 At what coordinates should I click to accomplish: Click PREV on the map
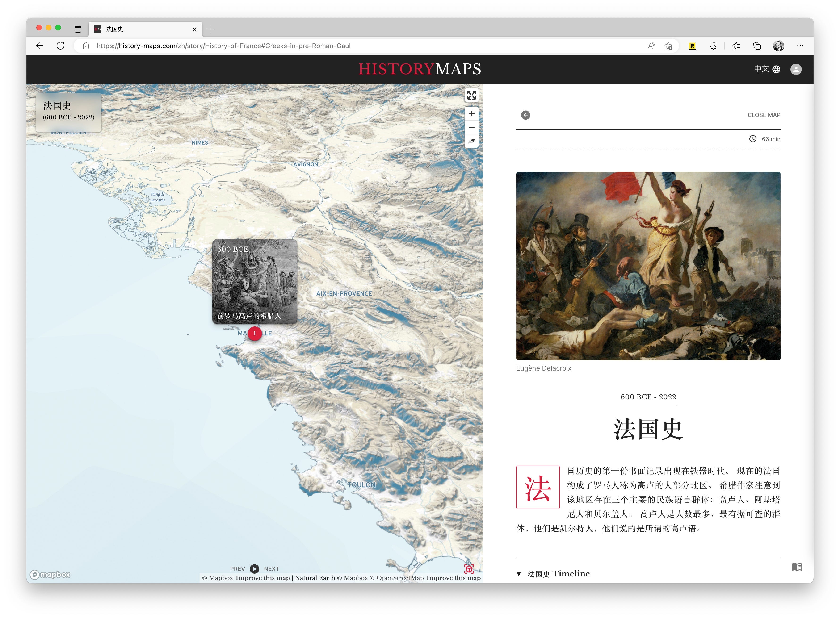click(237, 569)
